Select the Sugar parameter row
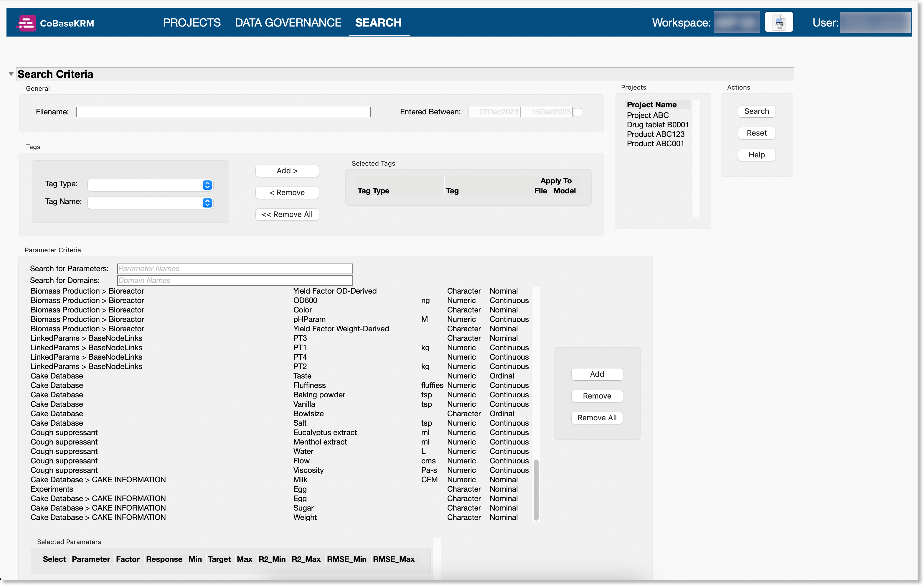 280,508
